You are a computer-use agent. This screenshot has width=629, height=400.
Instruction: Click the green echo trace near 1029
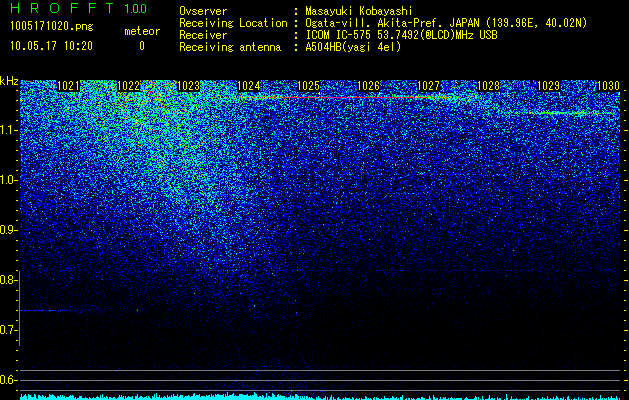click(x=566, y=113)
